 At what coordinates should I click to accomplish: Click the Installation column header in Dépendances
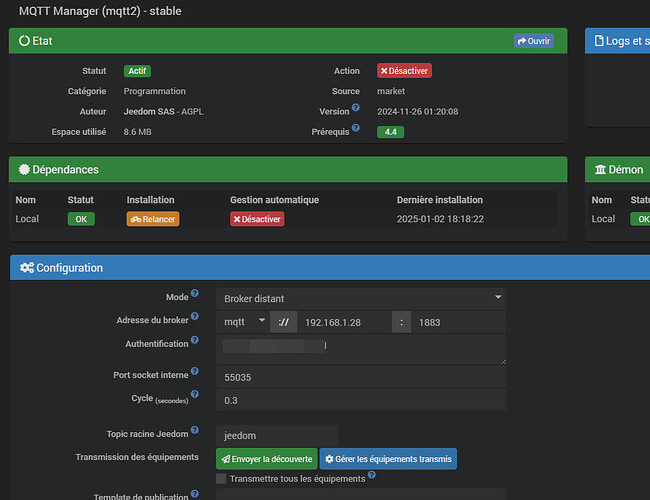tap(150, 200)
